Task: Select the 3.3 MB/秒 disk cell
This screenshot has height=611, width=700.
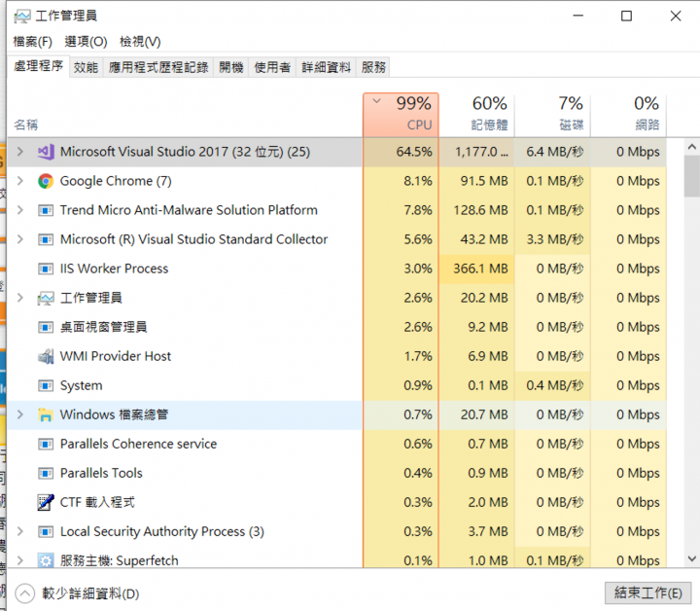Action: click(552, 239)
